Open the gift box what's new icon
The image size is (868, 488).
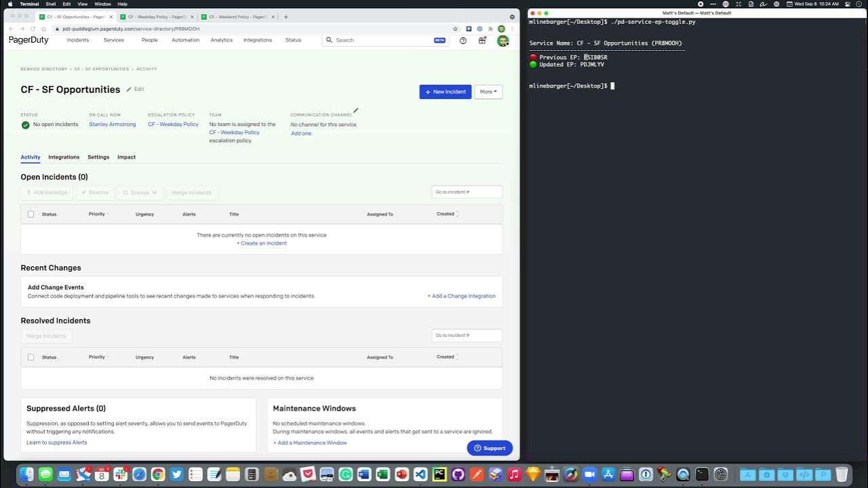[x=482, y=40]
